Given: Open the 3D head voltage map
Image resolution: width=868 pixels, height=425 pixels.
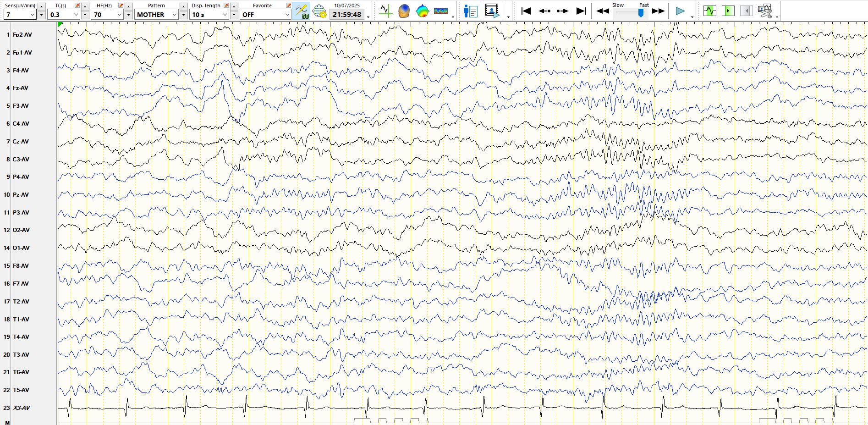Looking at the screenshot, I should tap(404, 11).
